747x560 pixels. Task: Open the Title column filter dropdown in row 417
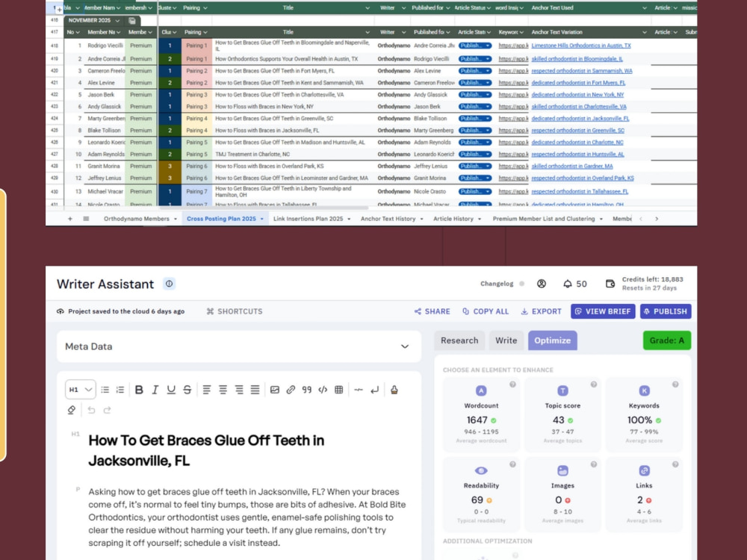[x=368, y=32]
